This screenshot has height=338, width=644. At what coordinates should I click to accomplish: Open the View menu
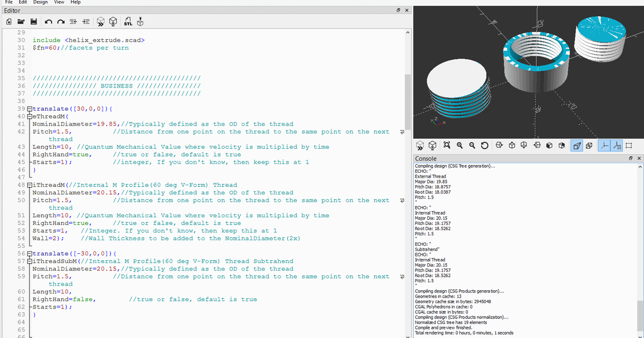coord(59,2)
